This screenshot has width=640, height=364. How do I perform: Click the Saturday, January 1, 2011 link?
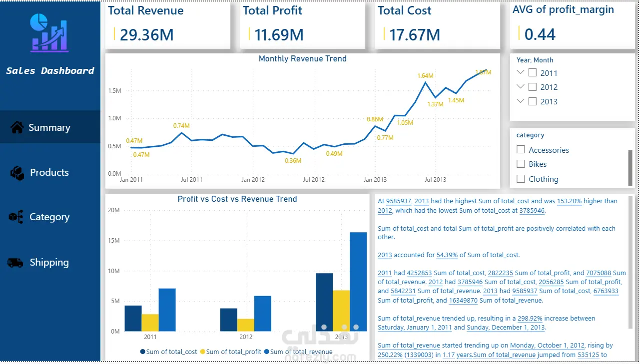(415, 328)
